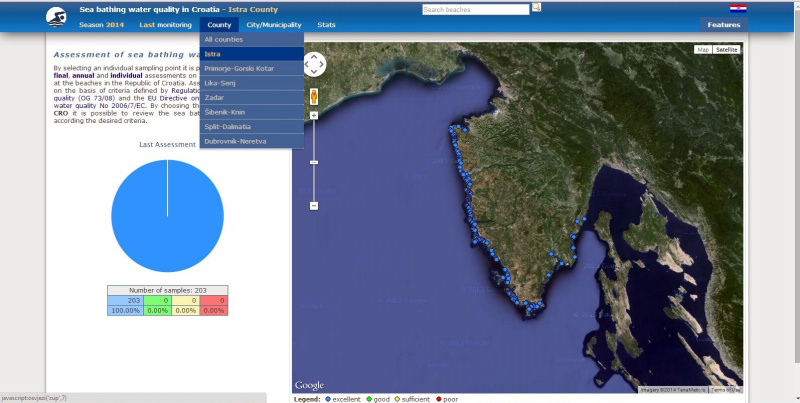The image size is (800, 403).
Task: Pick up the Street View pegman
Action: point(314,97)
